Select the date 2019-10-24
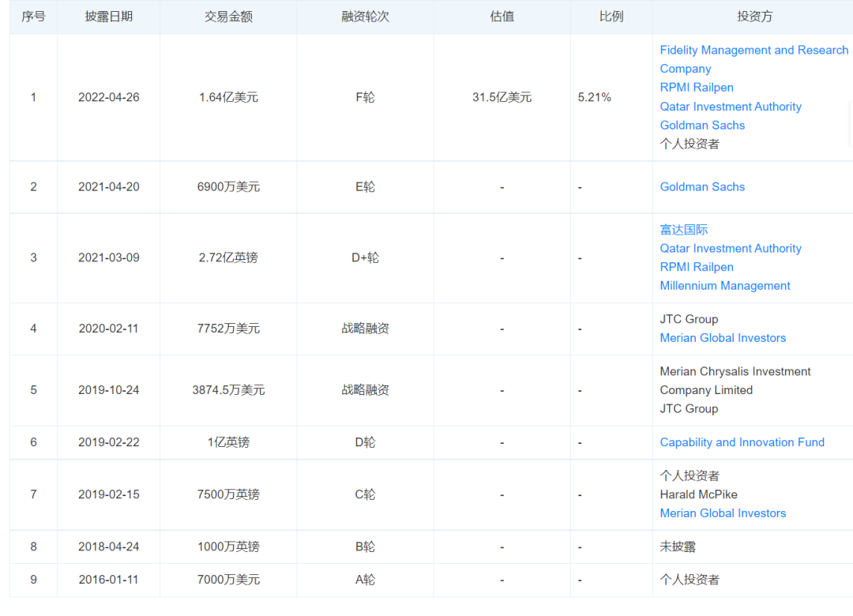Screen dimensions: 853x616 click(x=109, y=390)
